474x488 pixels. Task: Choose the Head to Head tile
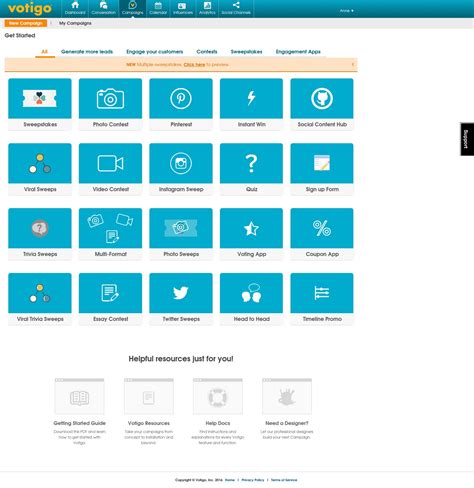(251, 299)
